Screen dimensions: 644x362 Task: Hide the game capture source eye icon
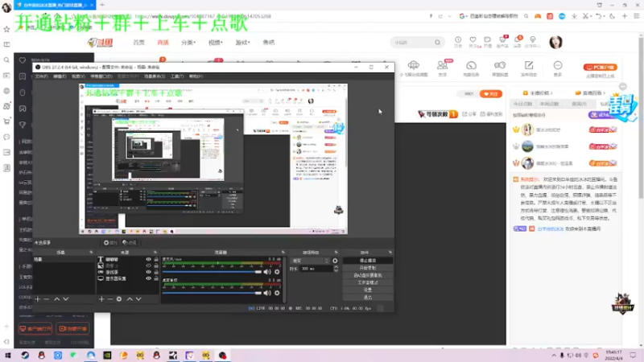pos(149,272)
